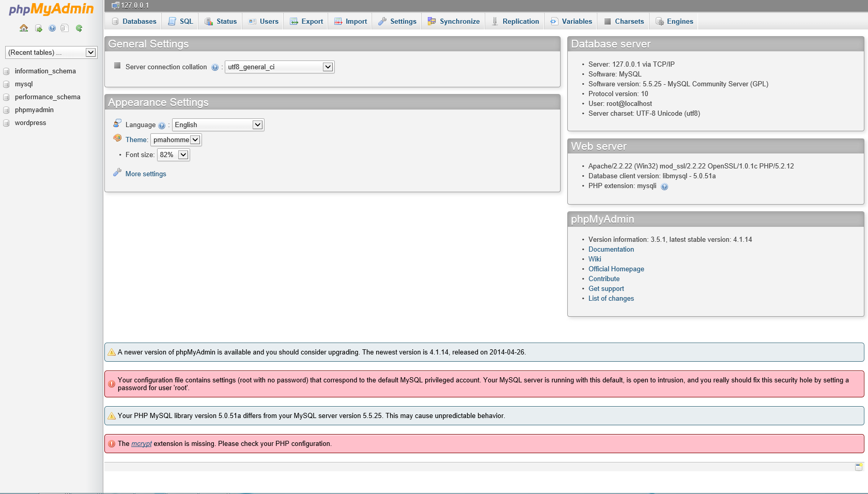Image resolution: width=868 pixels, height=494 pixels.
Task: Click the 127.0.0.1 server breadcrumb link
Action: click(x=135, y=5)
